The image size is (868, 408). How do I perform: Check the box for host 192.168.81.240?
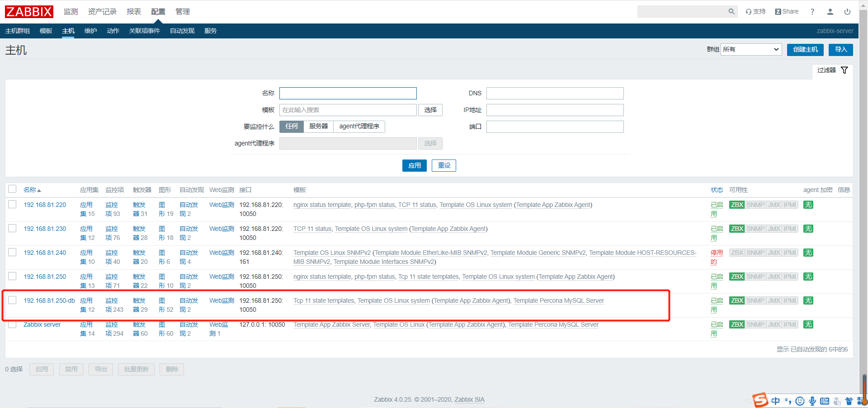[12, 252]
